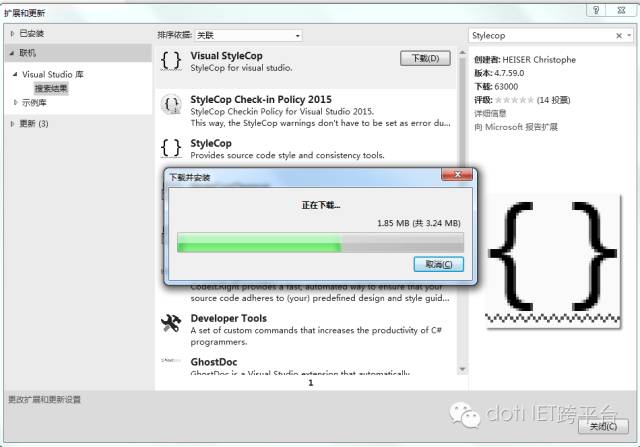
Task: Click the 1.85 MB (共 3.24 MB) text
Action: [x=419, y=223]
